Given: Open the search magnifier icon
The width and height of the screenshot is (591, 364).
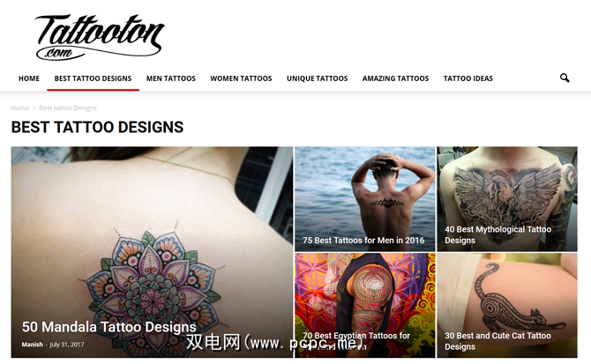Looking at the screenshot, I should tap(565, 78).
